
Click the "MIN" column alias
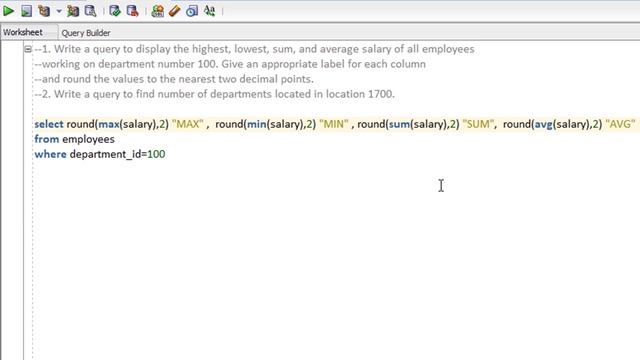pos(334,124)
